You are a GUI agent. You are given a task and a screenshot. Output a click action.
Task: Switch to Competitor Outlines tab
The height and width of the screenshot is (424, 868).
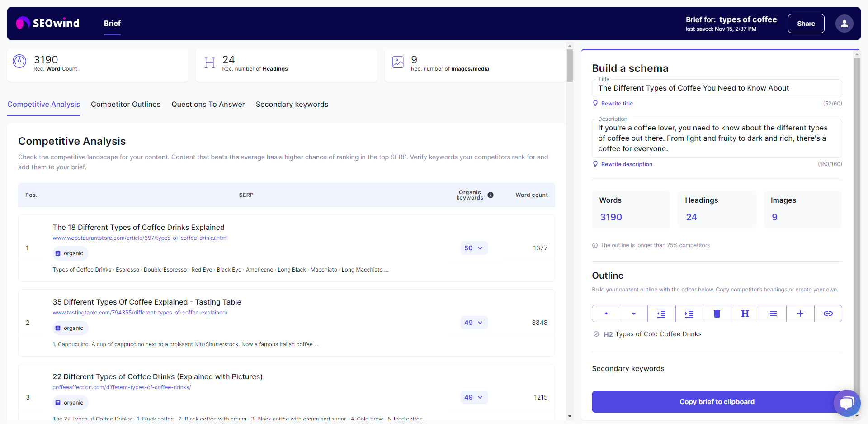tap(125, 105)
